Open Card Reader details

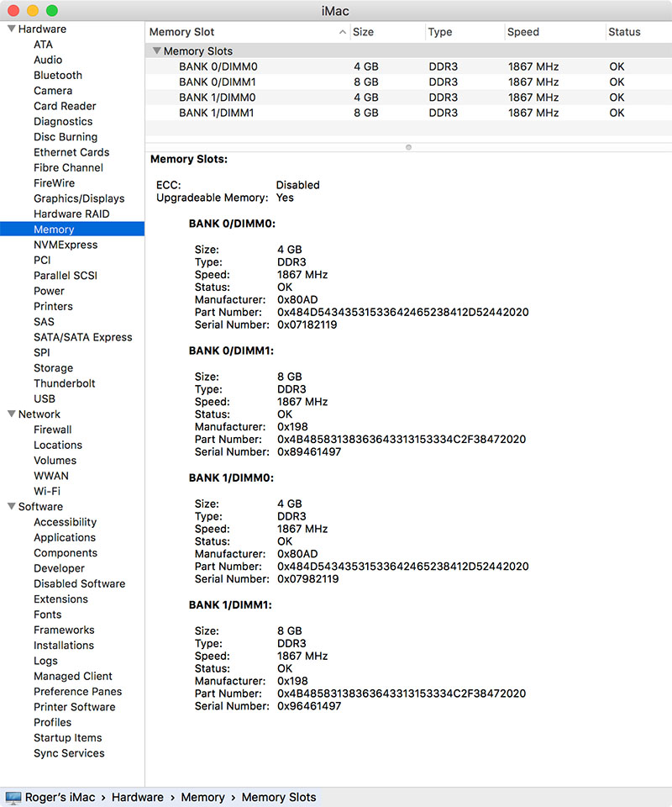click(x=65, y=106)
